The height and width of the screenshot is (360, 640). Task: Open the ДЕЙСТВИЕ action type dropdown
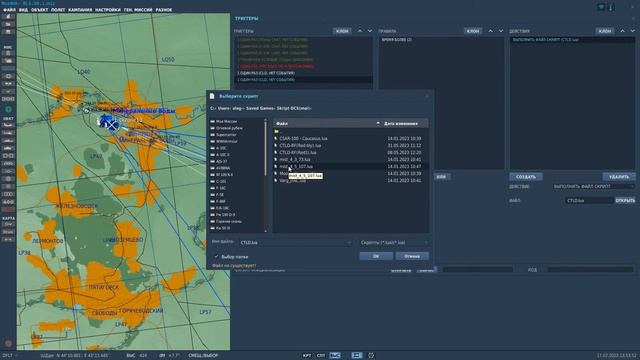(x=594, y=187)
